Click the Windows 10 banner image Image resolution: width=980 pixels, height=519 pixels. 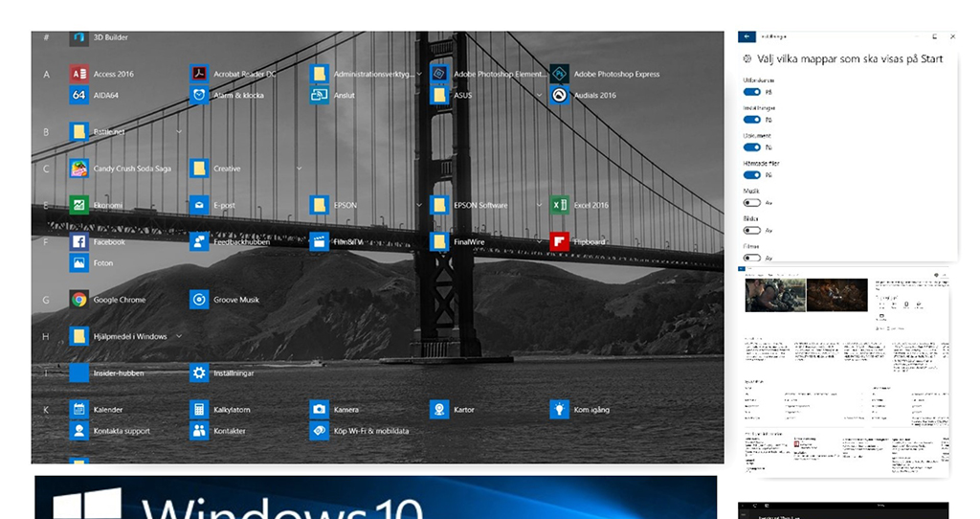coord(375,498)
